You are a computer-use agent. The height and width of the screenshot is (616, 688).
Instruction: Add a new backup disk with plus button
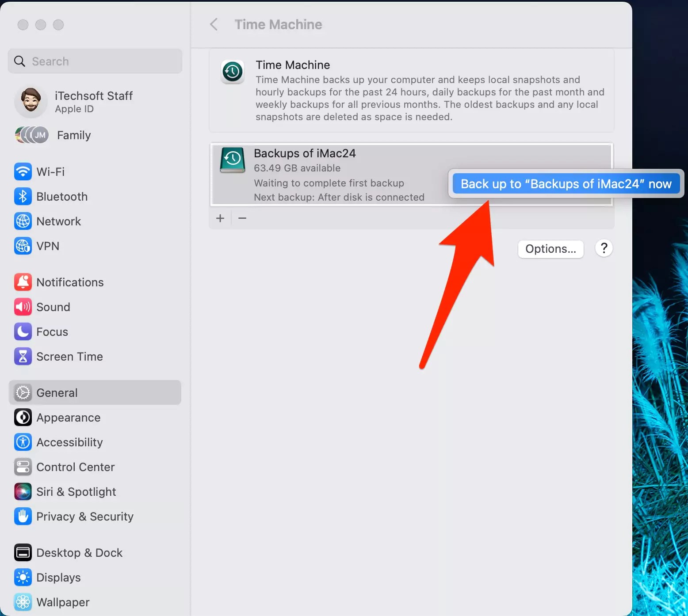220,218
